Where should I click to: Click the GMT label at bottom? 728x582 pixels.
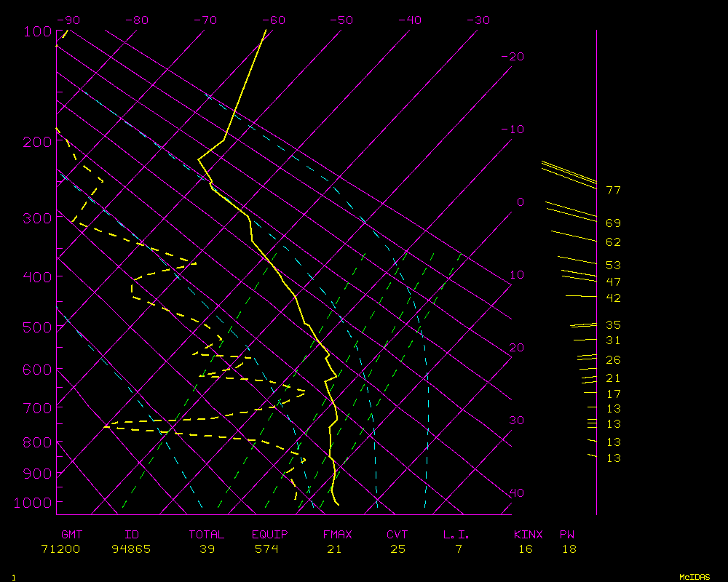(x=71, y=535)
